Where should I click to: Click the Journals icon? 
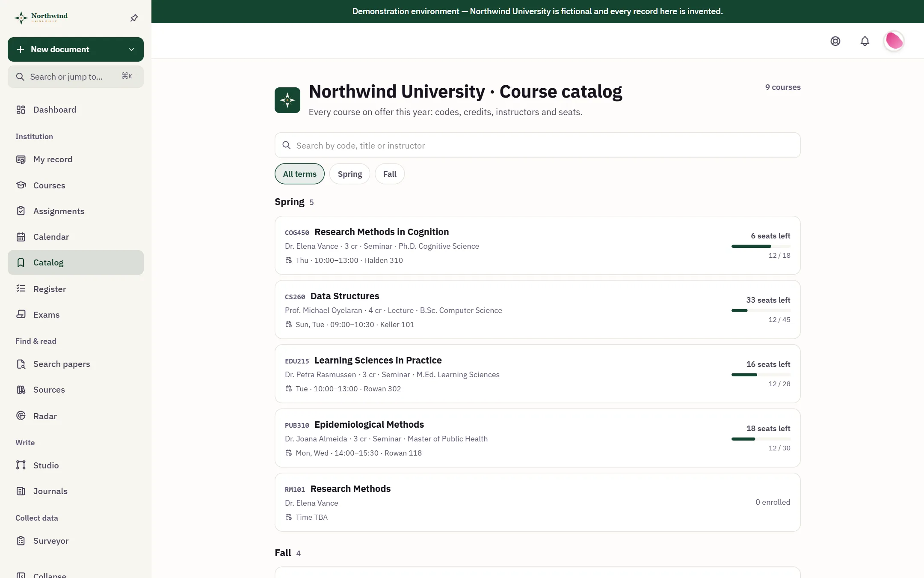click(x=21, y=491)
